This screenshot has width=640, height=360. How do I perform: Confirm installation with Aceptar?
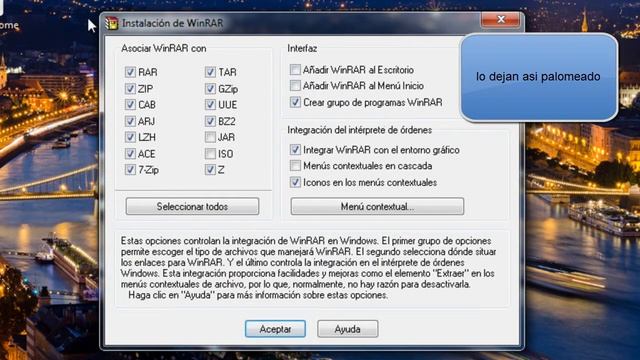coord(275,329)
